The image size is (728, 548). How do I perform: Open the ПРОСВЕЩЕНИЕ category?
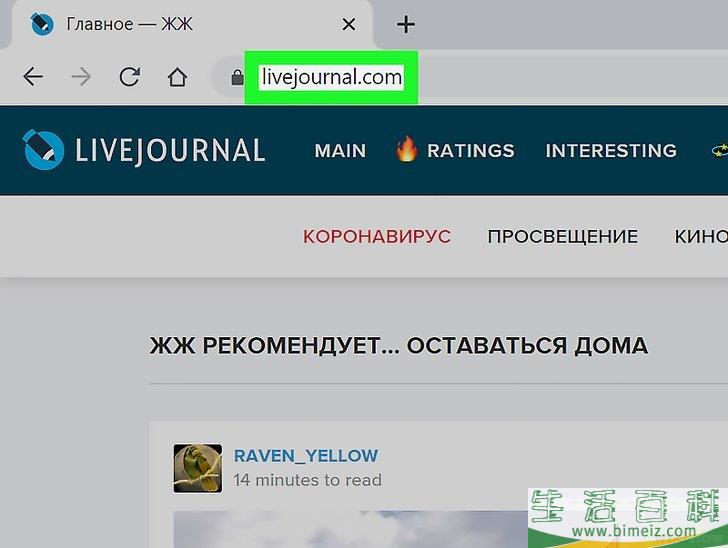(562, 237)
